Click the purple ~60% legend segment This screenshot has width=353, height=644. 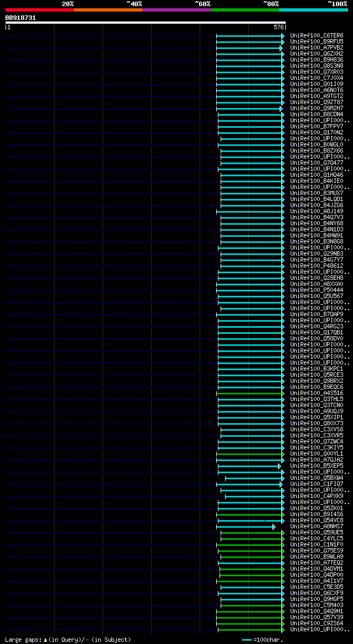coord(176,9)
